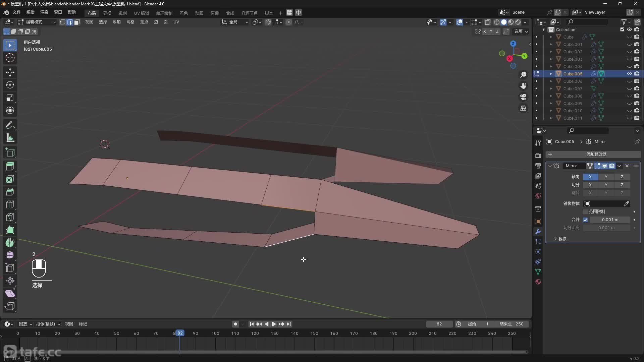The image size is (644, 362).
Task: Select the Cursor tool in the left toolbar
Action: pos(10,58)
